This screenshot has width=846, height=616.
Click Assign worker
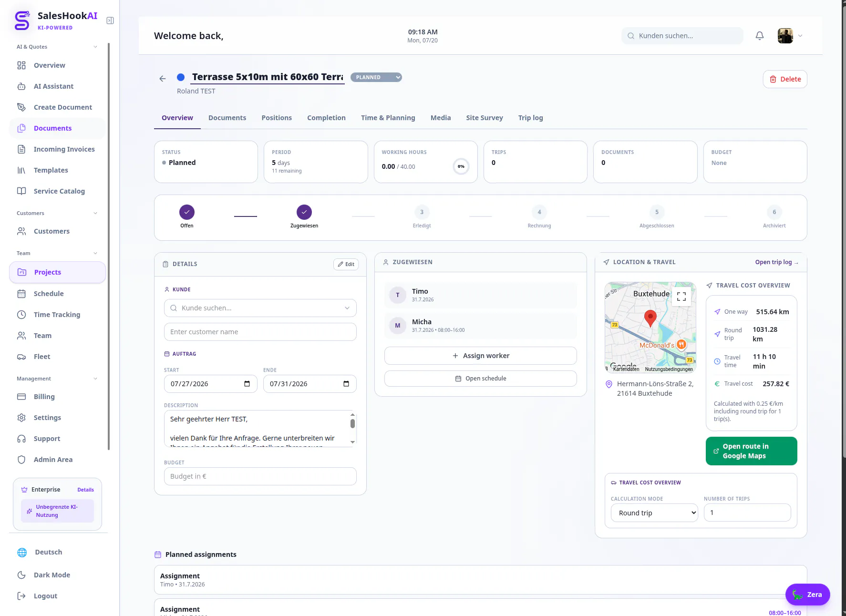coord(481,356)
